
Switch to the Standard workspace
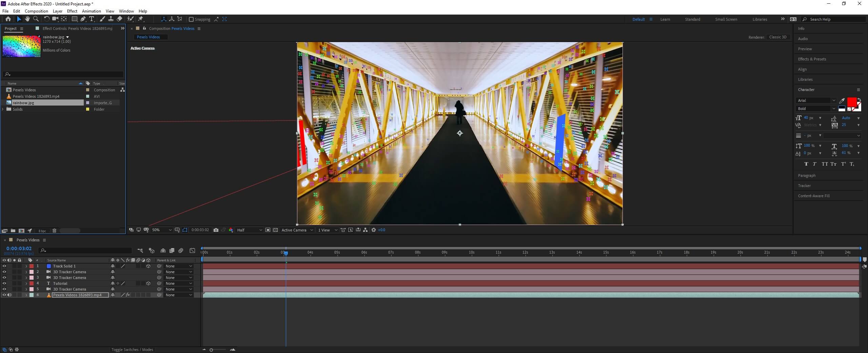692,19
